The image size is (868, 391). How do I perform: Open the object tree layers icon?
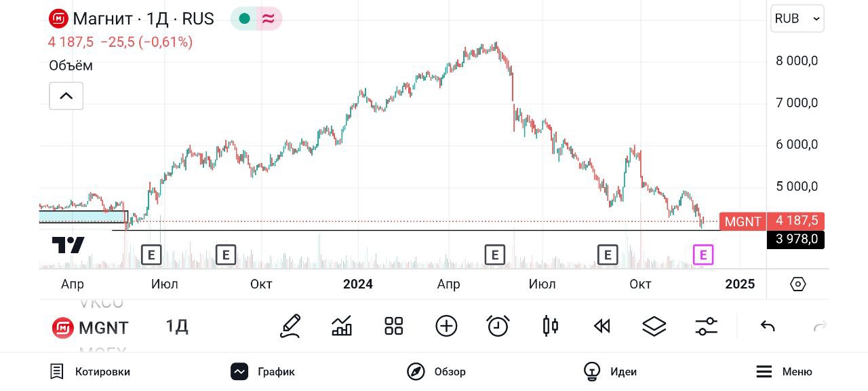coord(654,327)
